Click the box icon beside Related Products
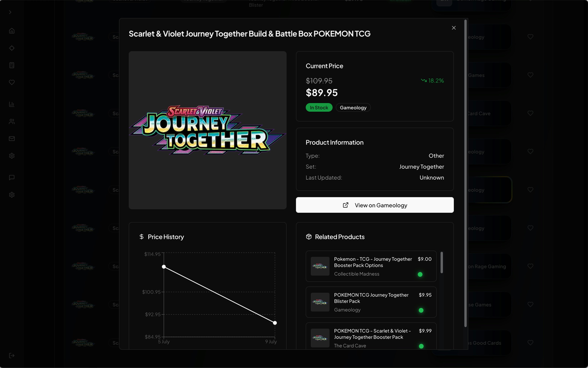 click(x=309, y=237)
